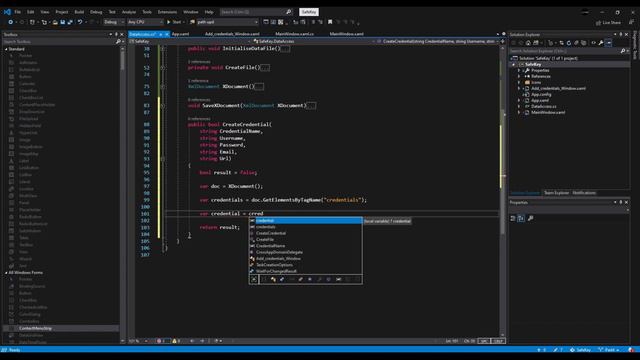Click the Undo toolbar icon
Screen dimensions: 640x360
(x=80, y=22)
